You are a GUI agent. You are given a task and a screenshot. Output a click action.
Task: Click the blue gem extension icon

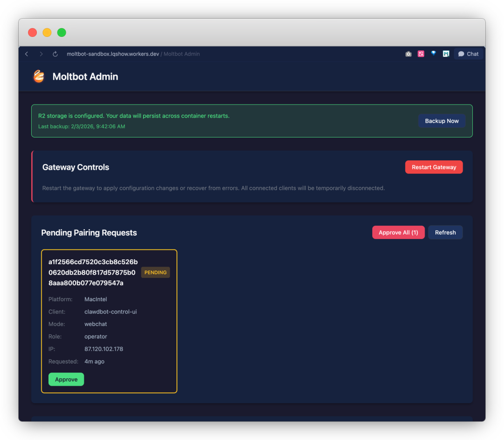click(433, 54)
